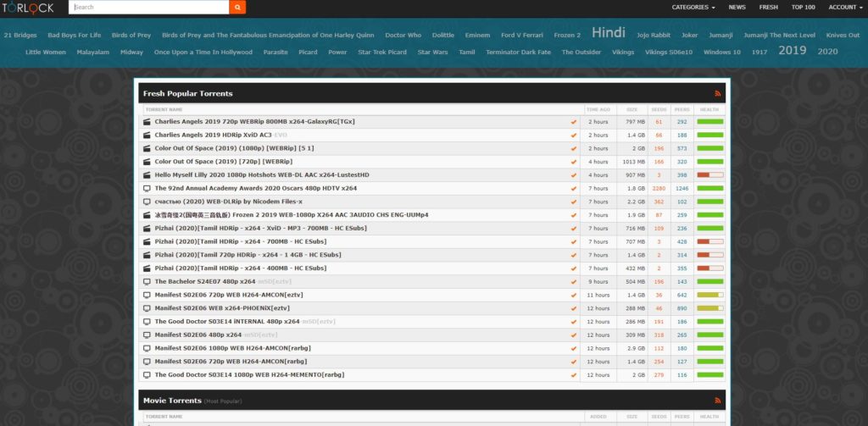The height and width of the screenshot is (426, 868).
Task: Open the Malayalam tag link
Action: [x=93, y=52]
